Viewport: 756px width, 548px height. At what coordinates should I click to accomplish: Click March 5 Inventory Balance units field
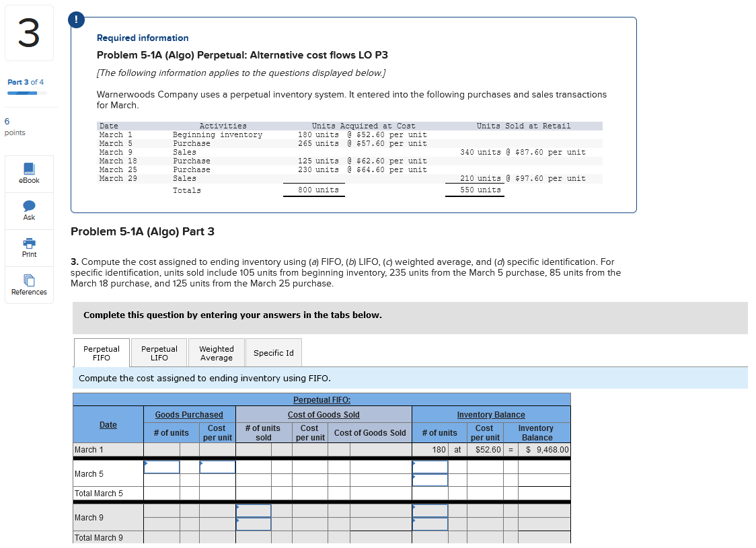(430, 466)
